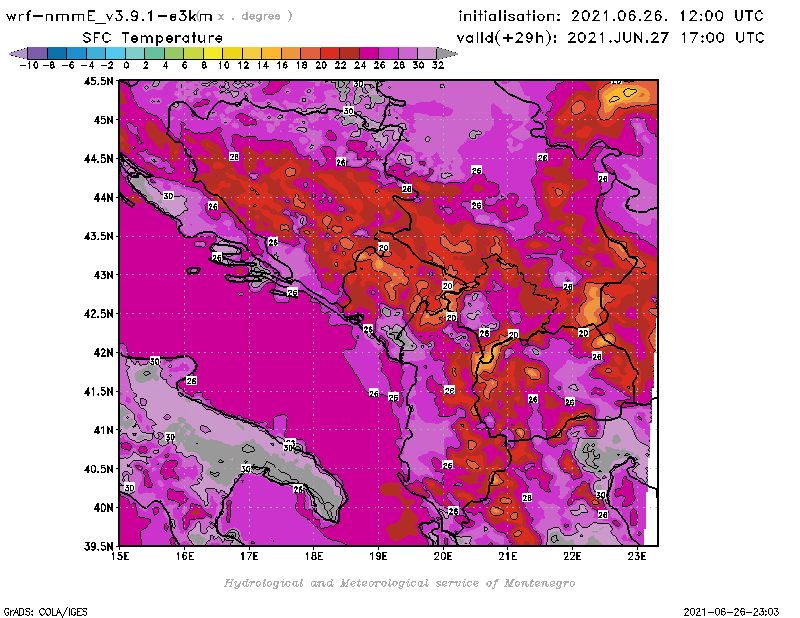
Task: Click the 41N latitude axis label
Action: click(x=103, y=430)
